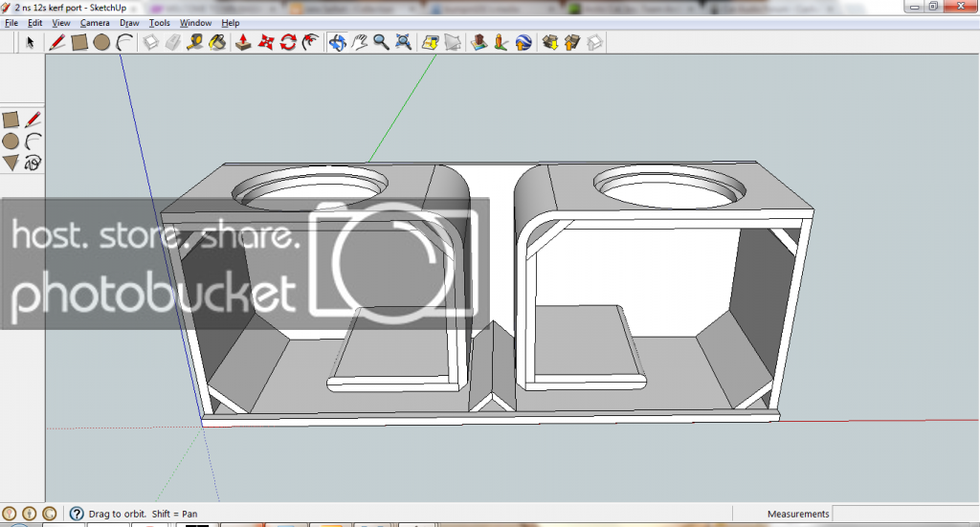Select the Freehand scribble tool
The width and height of the screenshot is (980, 527).
tap(33, 163)
